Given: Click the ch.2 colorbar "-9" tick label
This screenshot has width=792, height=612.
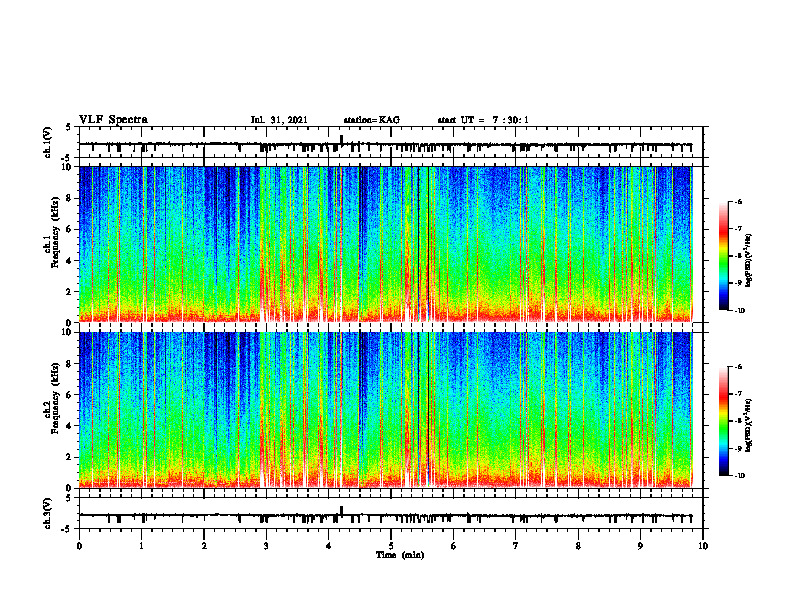Looking at the screenshot, I should pyautogui.click(x=738, y=448).
